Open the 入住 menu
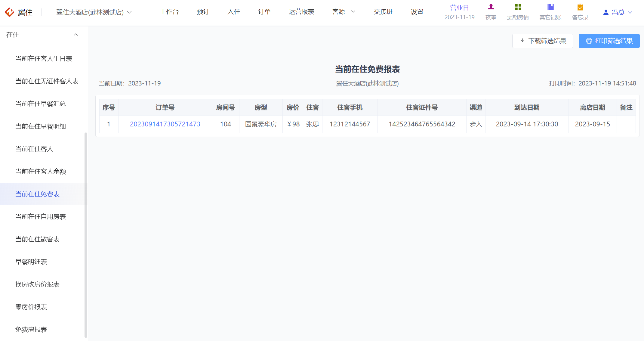The width and height of the screenshot is (644, 341). tap(234, 12)
